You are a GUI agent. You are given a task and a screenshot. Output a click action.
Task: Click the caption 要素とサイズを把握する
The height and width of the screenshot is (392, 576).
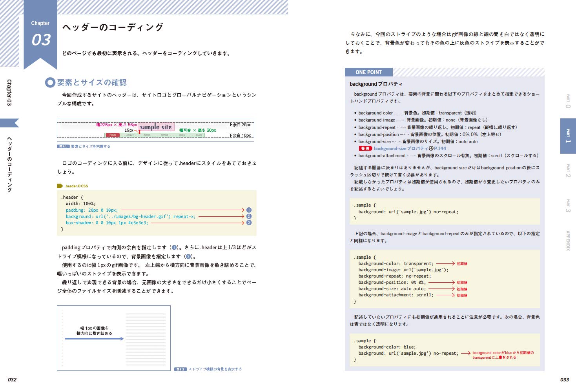(91, 147)
